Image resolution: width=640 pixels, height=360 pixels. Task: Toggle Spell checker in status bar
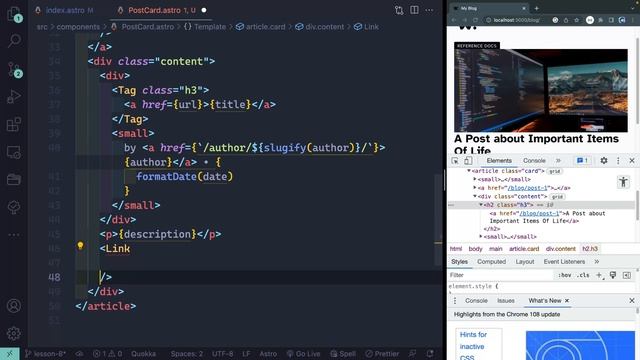343,353
